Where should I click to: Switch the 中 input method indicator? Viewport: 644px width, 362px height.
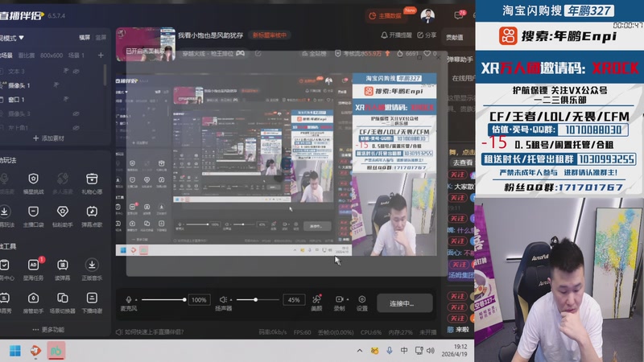(404, 351)
